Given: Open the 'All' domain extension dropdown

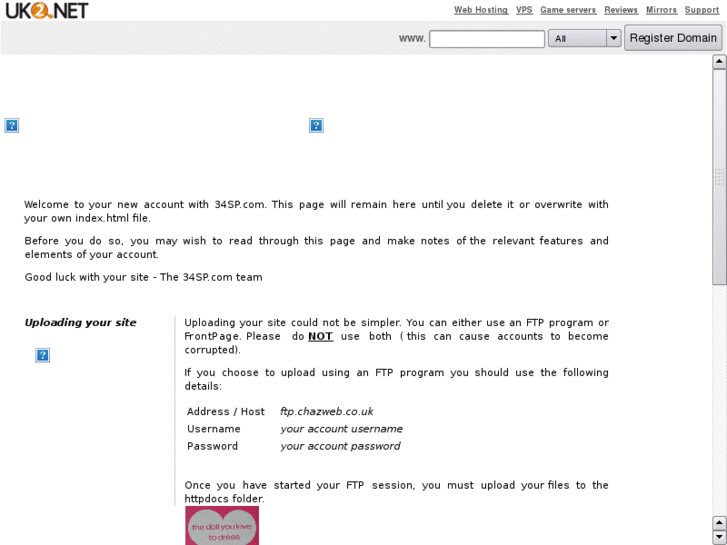Looking at the screenshot, I should click(x=584, y=38).
